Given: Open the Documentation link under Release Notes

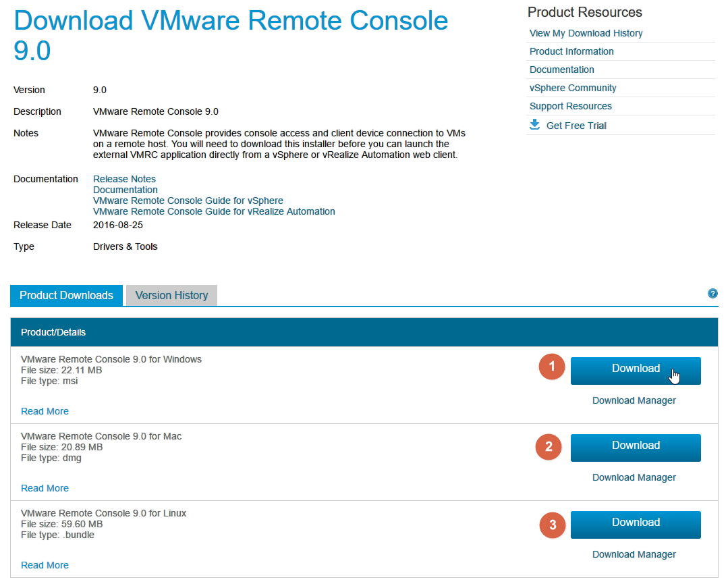Looking at the screenshot, I should [x=125, y=190].
